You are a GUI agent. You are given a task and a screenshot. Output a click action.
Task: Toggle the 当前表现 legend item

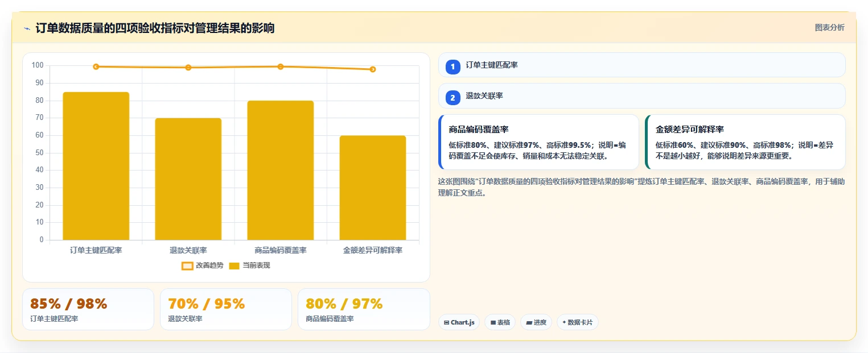tap(249, 265)
